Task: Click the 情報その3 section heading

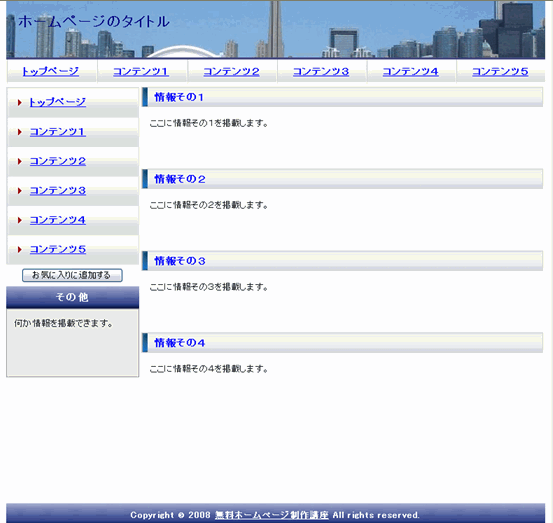Action: point(180,261)
